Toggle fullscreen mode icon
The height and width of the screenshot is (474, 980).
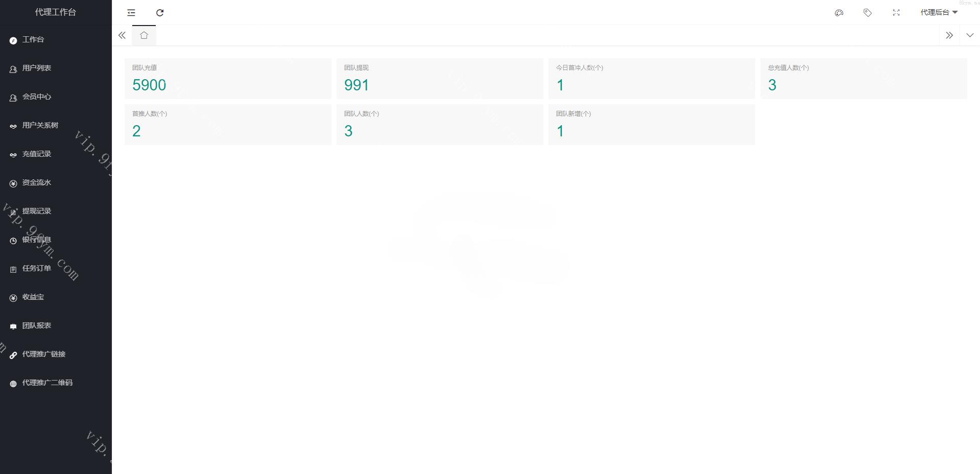pos(896,13)
